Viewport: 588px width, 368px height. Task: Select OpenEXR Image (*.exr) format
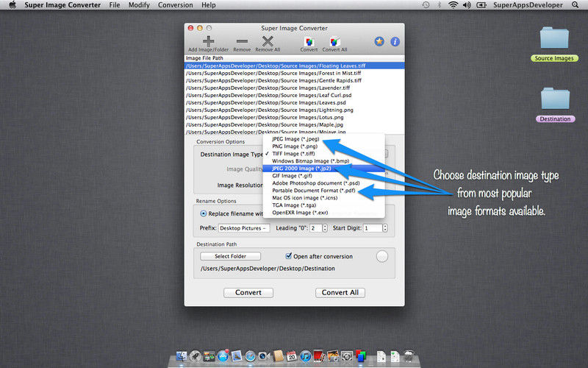[x=323, y=212]
